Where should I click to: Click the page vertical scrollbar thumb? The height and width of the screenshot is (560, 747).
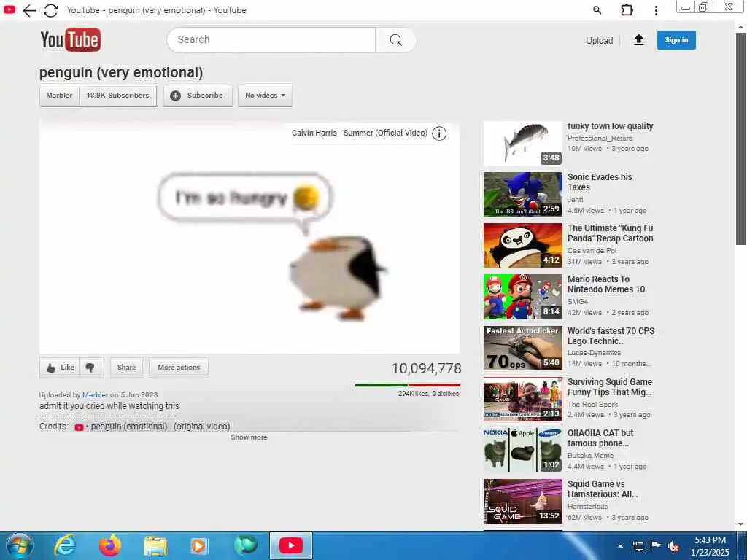tap(740, 138)
